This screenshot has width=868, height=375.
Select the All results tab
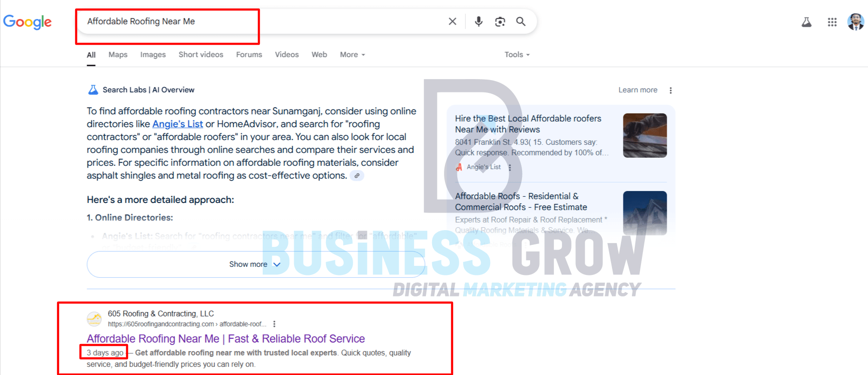[91, 55]
